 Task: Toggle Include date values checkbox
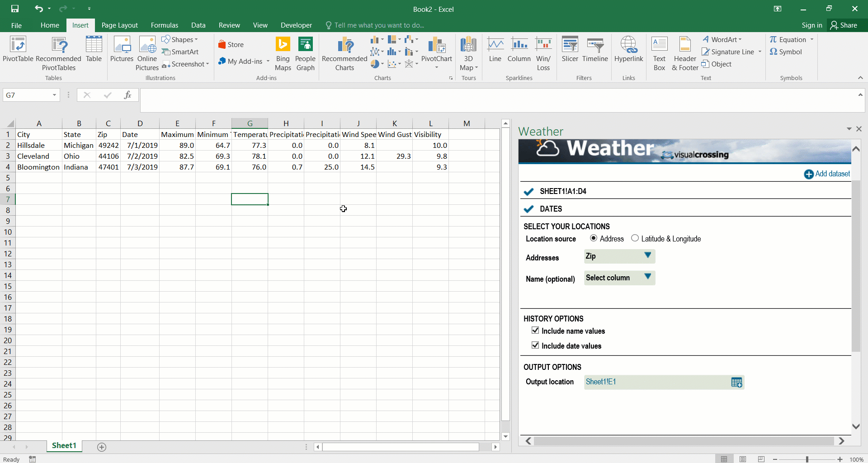pos(535,345)
